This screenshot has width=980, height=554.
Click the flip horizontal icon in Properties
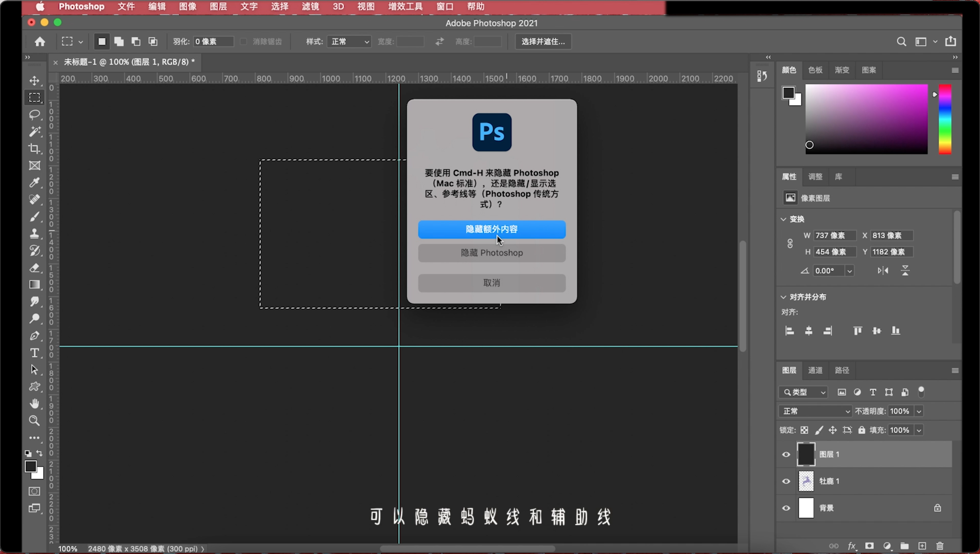[x=883, y=271]
